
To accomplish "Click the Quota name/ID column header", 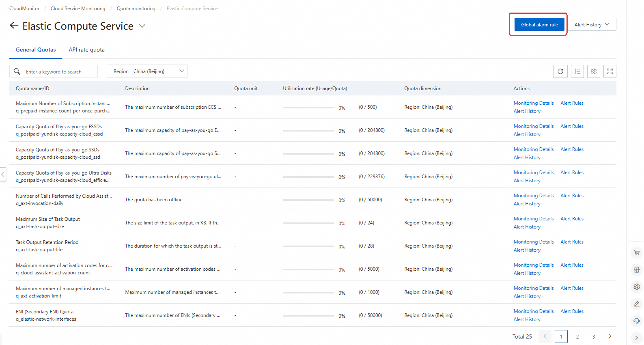I will pyautogui.click(x=32, y=88).
